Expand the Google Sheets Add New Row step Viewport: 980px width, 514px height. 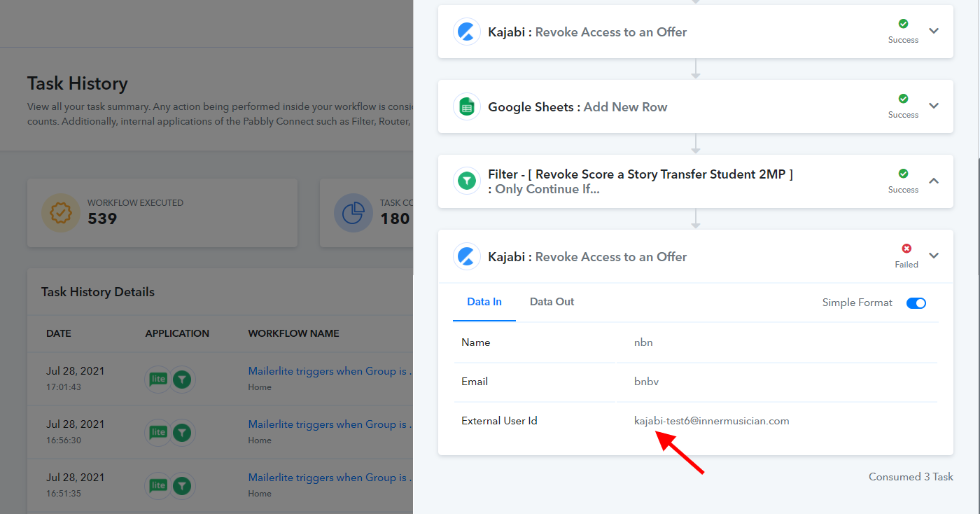[x=933, y=106]
